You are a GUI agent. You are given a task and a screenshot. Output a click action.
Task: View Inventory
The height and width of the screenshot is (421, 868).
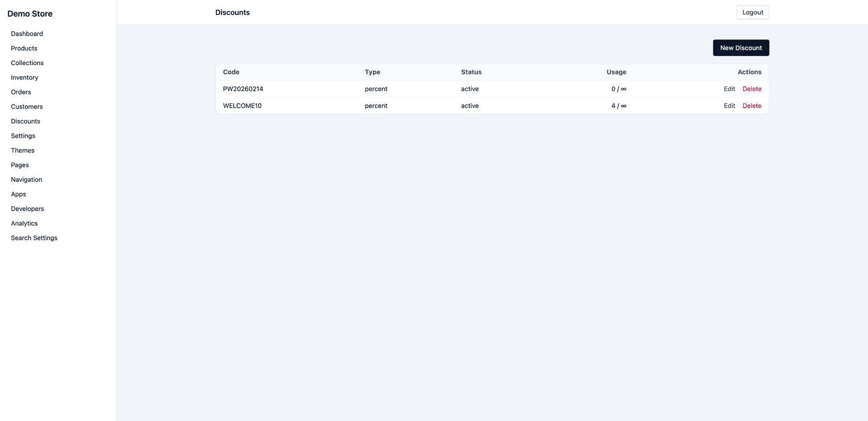(x=24, y=77)
